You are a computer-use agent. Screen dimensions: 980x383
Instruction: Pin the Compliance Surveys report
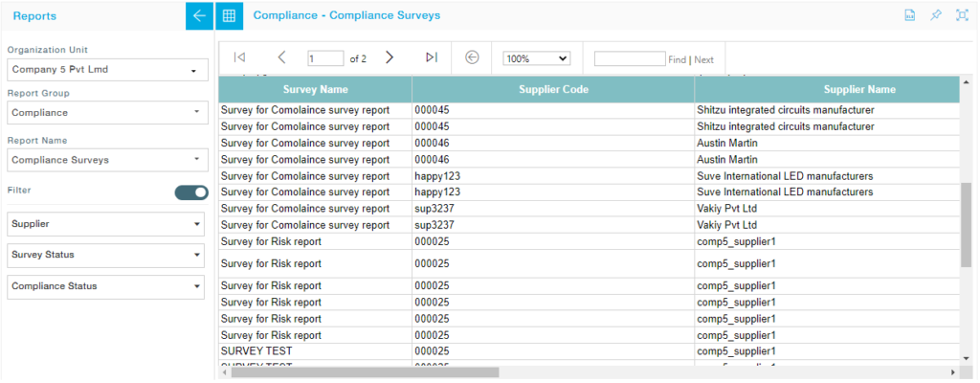pyautogui.click(x=936, y=16)
